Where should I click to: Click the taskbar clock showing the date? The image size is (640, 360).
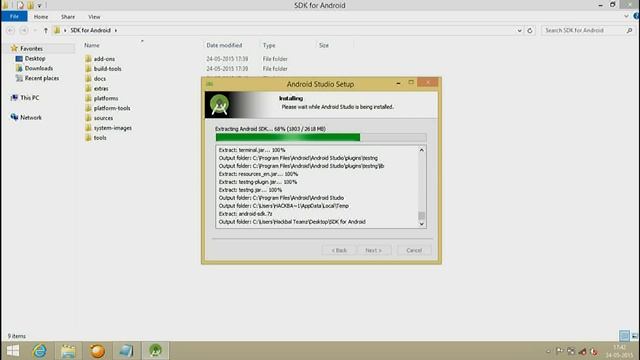619,351
